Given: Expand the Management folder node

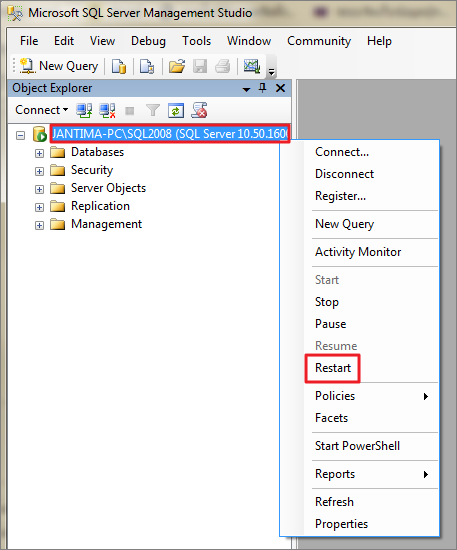Looking at the screenshot, I should pyautogui.click(x=39, y=225).
